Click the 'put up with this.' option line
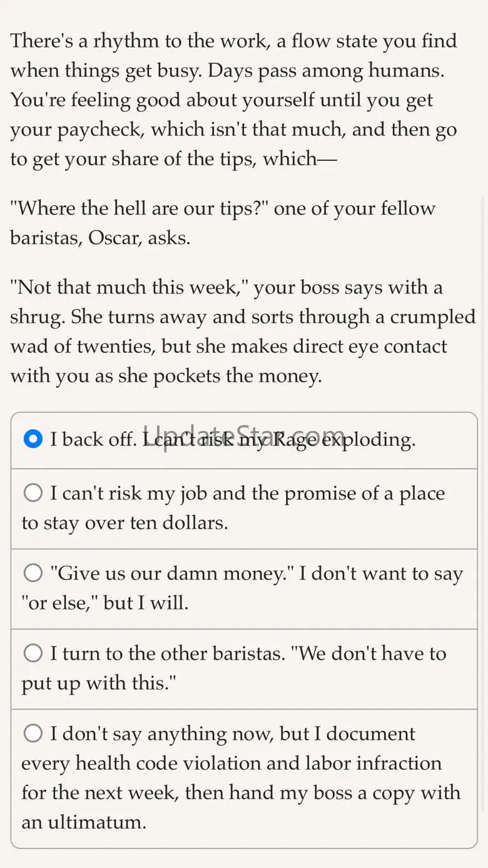This screenshot has height=868, width=488. tap(99, 683)
